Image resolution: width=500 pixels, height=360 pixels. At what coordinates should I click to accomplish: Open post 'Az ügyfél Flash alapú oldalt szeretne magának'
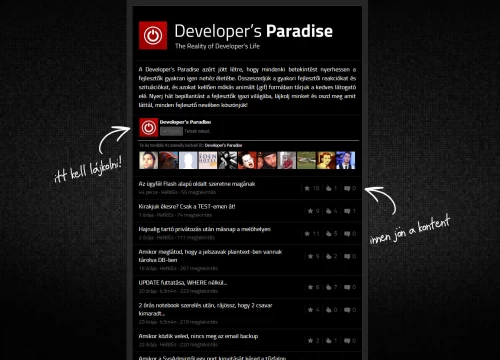click(x=197, y=184)
